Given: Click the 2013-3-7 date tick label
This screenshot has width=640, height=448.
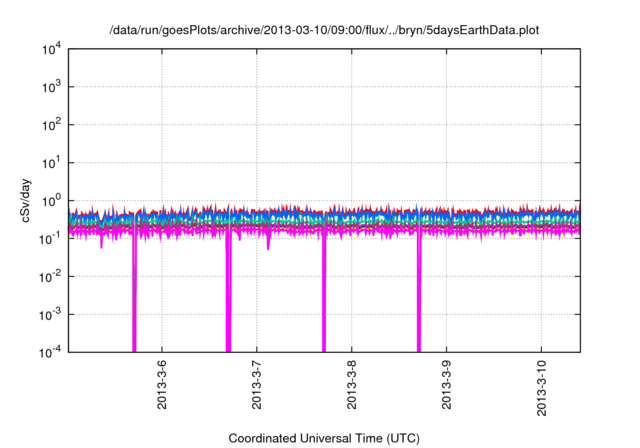Looking at the screenshot, I should pyautogui.click(x=256, y=384).
